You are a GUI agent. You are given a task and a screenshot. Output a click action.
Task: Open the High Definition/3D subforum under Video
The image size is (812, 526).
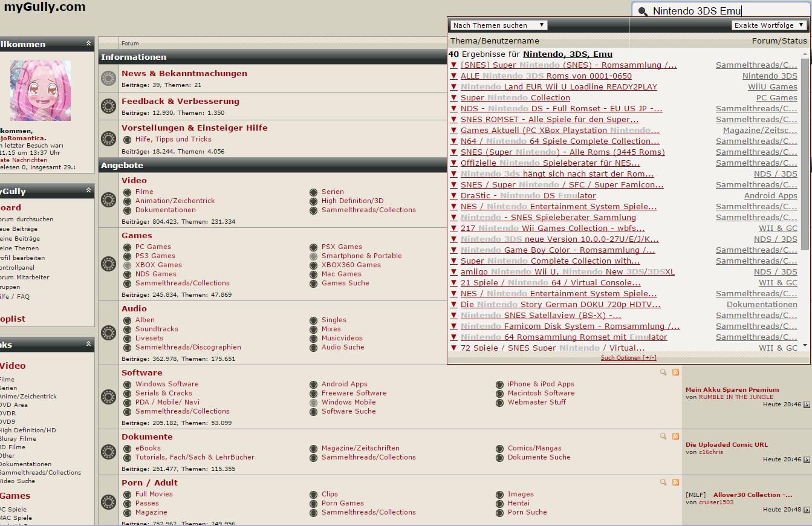pos(352,201)
